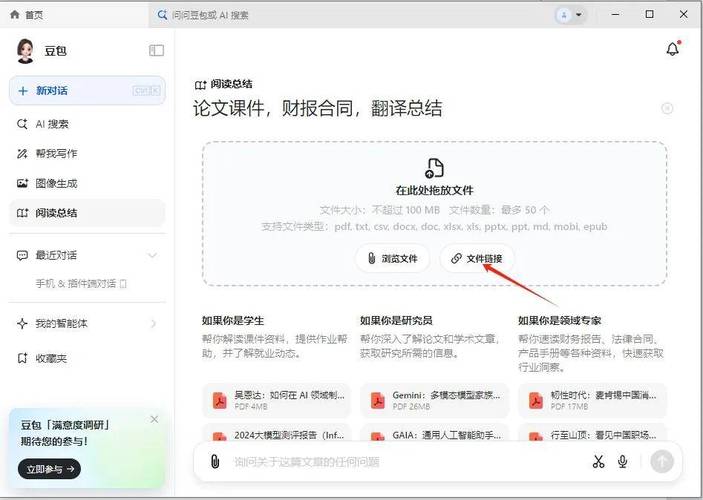This screenshot has width=703, height=500.
Task: Maximize the Doubao window
Action: click(649, 14)
